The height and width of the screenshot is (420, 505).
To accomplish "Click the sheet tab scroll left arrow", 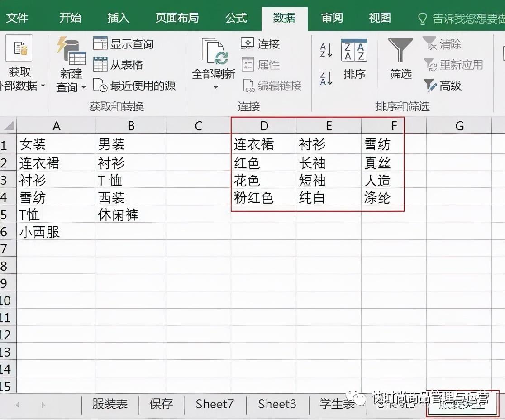I will pyautogui.click(x=18, y=405).
